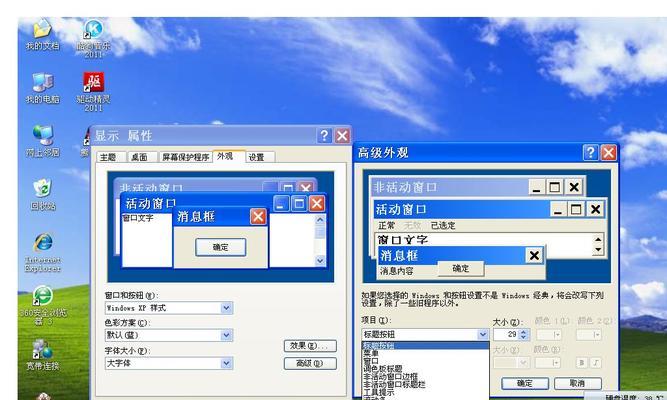Viewport: 667px width, 400px height.
Task: Click the help button in 高级外观 title bar
Action: [x=591, y=153]
